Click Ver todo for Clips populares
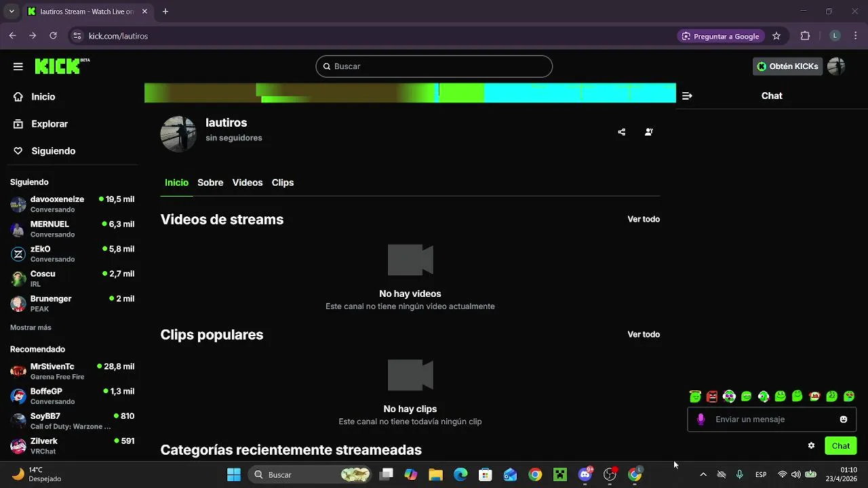 [644, 335]
